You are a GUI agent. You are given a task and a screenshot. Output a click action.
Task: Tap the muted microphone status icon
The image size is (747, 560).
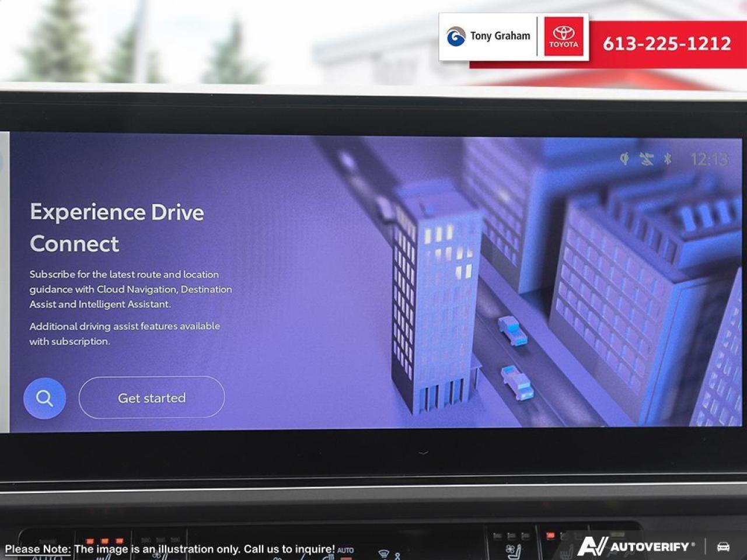click(x=624, y=159)
